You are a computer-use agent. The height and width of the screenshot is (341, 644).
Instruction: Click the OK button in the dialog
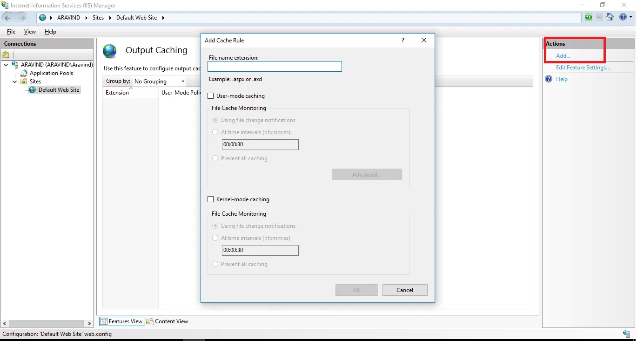point(356,290)
